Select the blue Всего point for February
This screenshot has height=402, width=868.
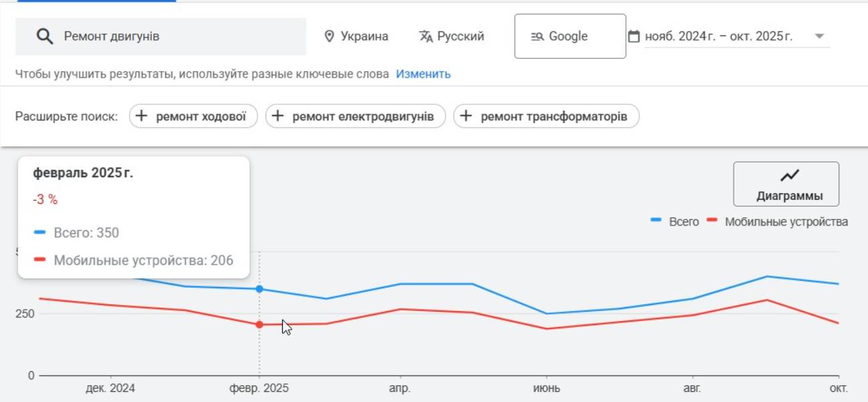pos(259,289)
